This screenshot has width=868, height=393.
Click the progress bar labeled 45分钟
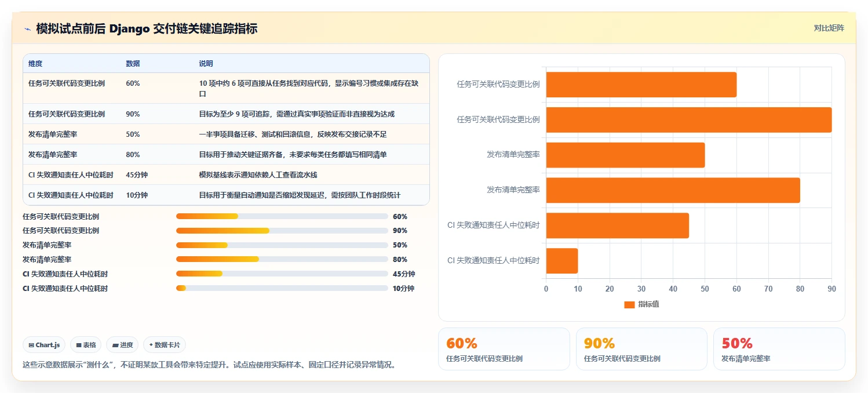282,274
